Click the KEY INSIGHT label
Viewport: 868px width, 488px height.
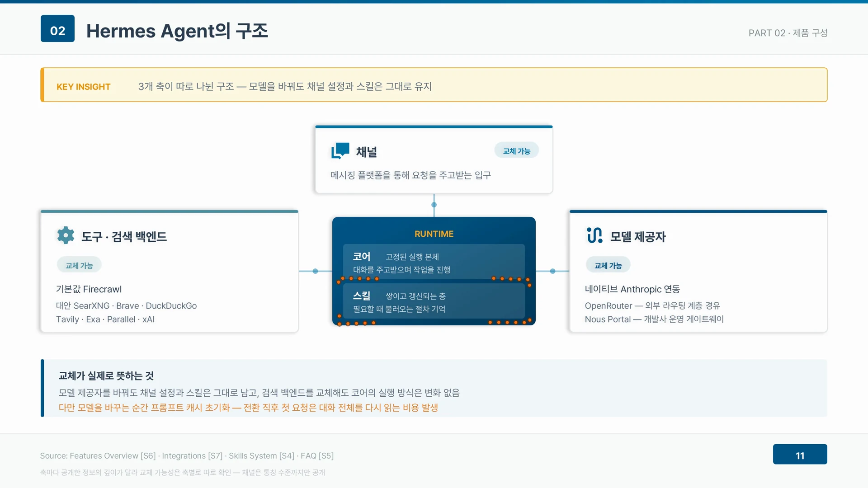[x=83, y=87]
